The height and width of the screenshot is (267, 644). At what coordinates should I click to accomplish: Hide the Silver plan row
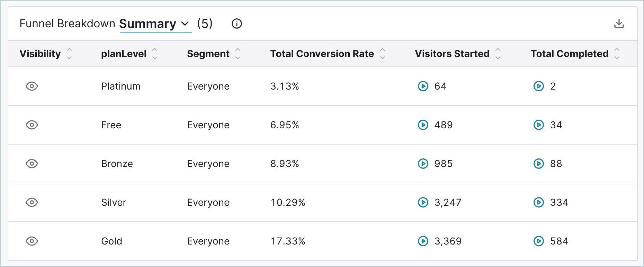pyautogui.click(x=32, y=202)
